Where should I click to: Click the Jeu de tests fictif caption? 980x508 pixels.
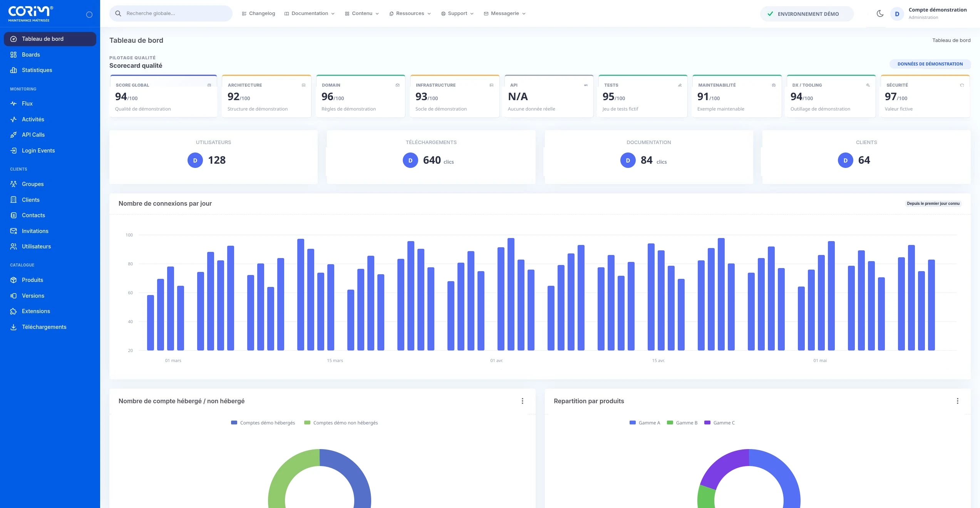(x=620, y=109)
